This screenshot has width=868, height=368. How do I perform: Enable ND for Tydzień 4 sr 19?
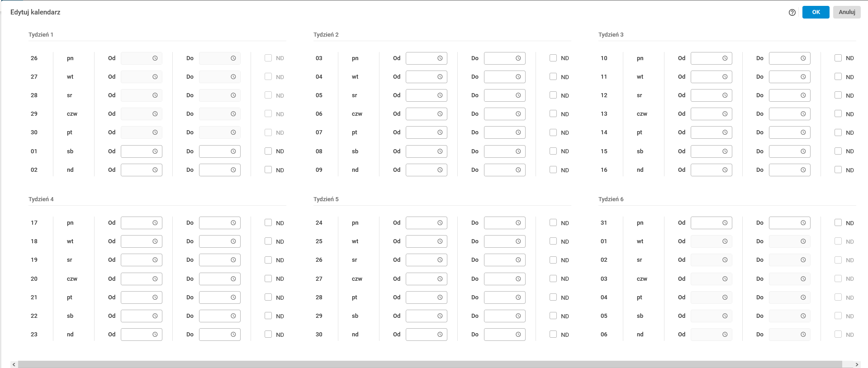coord(268,260)
